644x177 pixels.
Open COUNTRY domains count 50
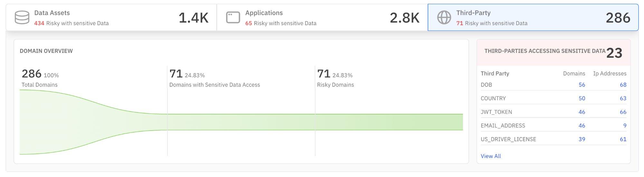[x=582, y=98]
